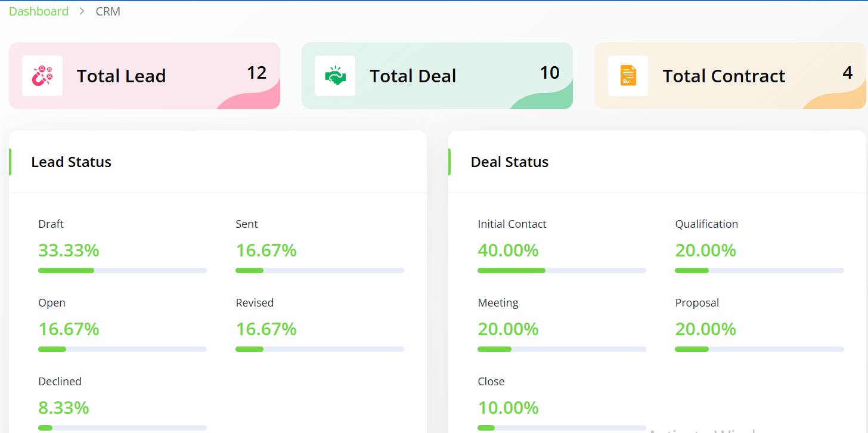The height and width of the screenshot is (433, 868).
Task: Click the Qualification progress bar
Action: [x=759, y=271]
